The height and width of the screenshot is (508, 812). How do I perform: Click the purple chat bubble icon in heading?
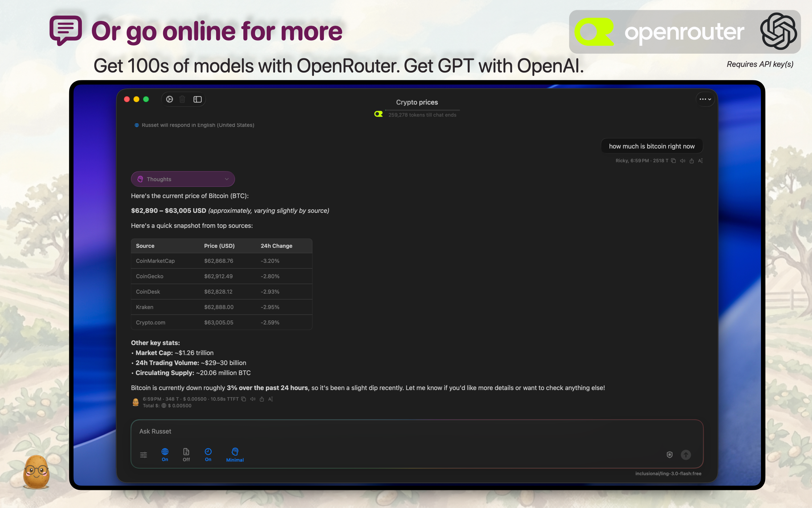pos(66,30)
